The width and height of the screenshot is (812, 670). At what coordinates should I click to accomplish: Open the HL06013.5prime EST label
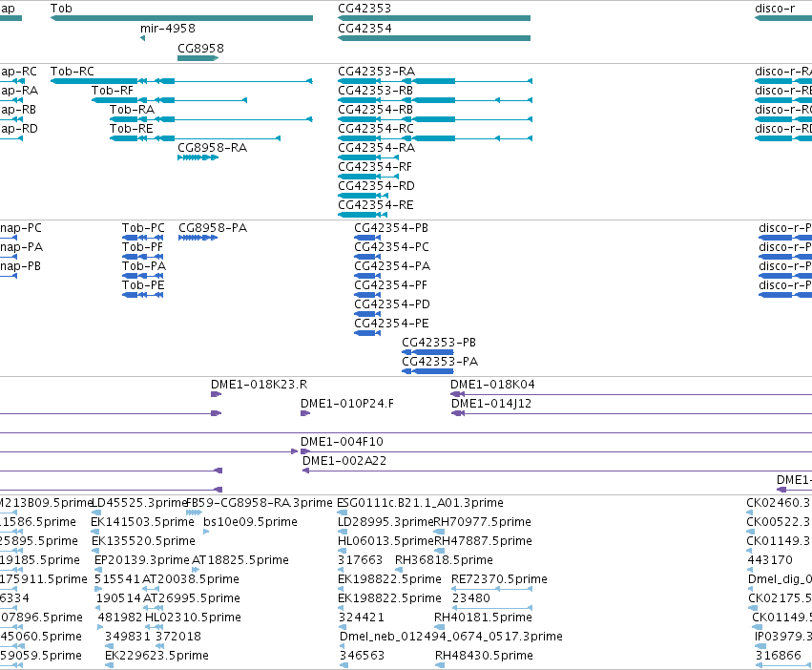click(x=385, y=541)
